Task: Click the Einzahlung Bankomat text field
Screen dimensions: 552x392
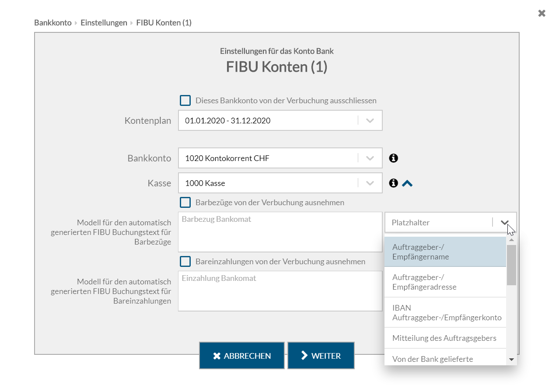Action: click(280, 291)
